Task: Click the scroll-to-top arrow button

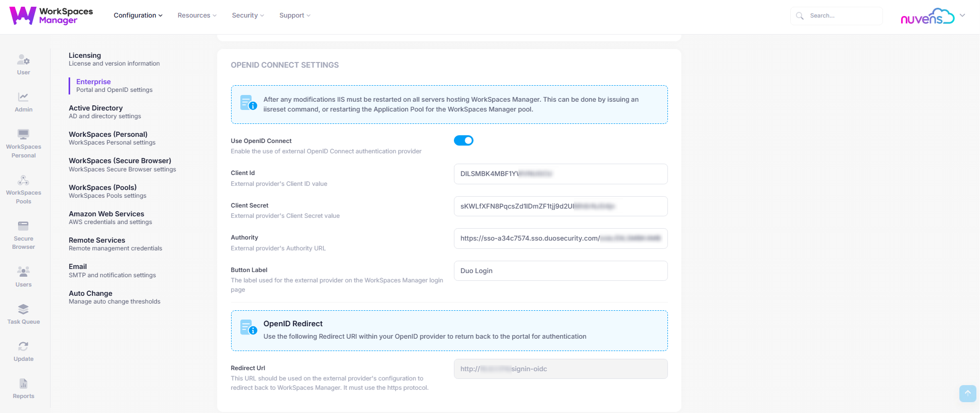Action: pyautogui.click(x=968, y=393)
